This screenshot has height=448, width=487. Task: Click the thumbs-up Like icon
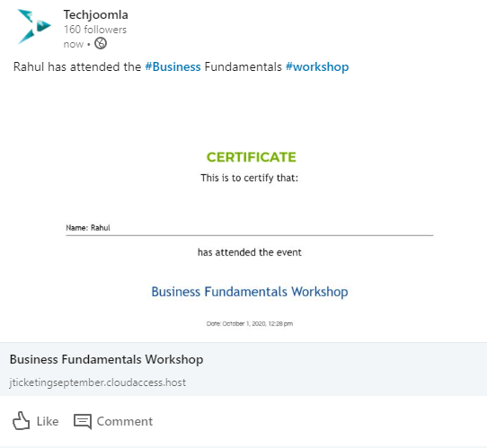(x=22, y=421)
